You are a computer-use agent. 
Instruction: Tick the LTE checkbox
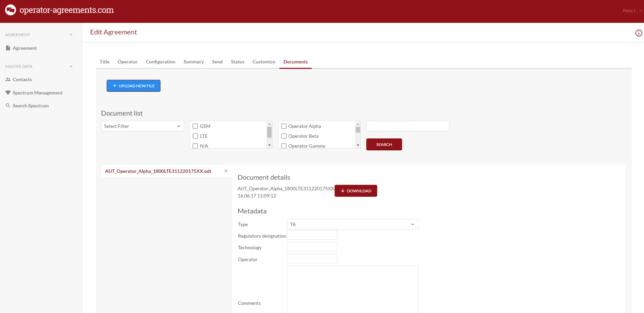click(195, 136)
